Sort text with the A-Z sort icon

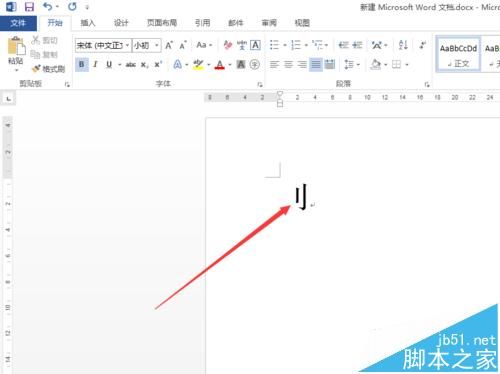tap(403, 45)
